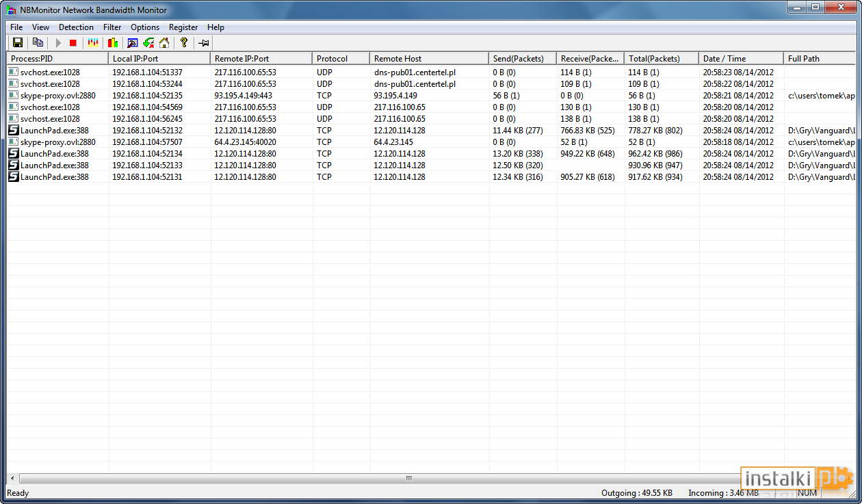Select the 56 B (1) send value
This screenshot has height=504, width=862.
pos(506,96)
